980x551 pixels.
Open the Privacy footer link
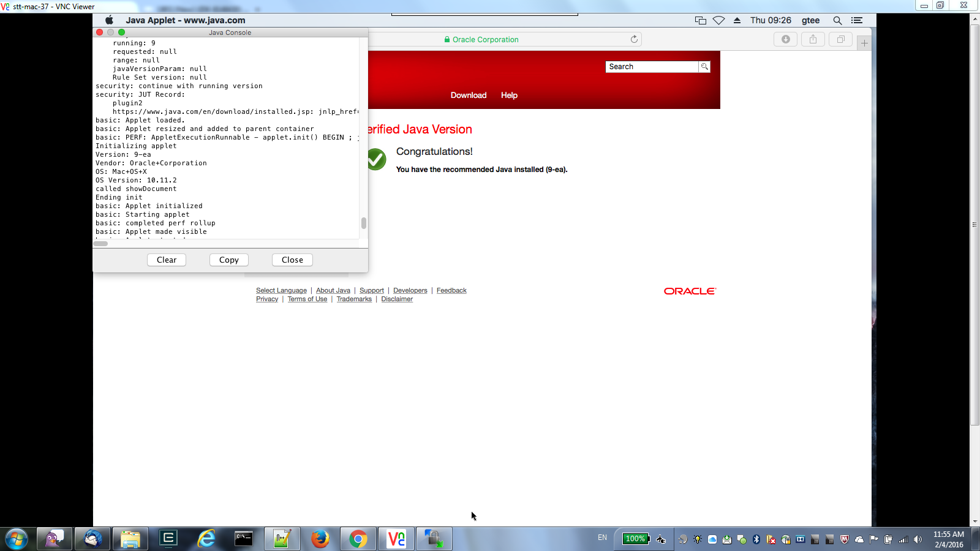267,299
